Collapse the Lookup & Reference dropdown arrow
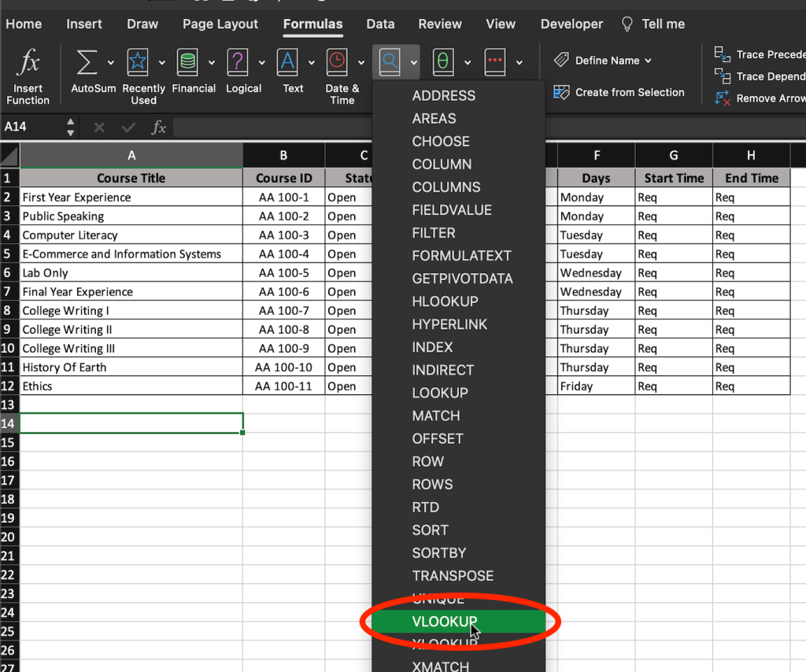Screen dimensions: 806x672 [414, 63]
